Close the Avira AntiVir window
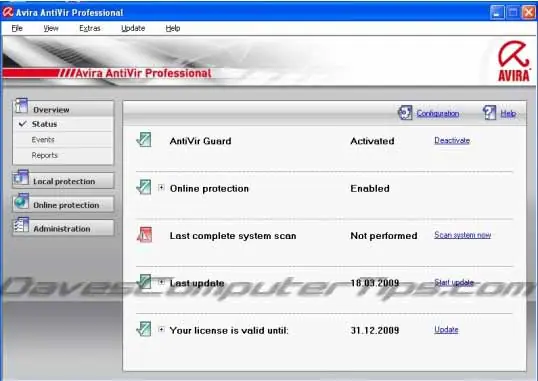This screenshot has height=381, width=538. 528,13
